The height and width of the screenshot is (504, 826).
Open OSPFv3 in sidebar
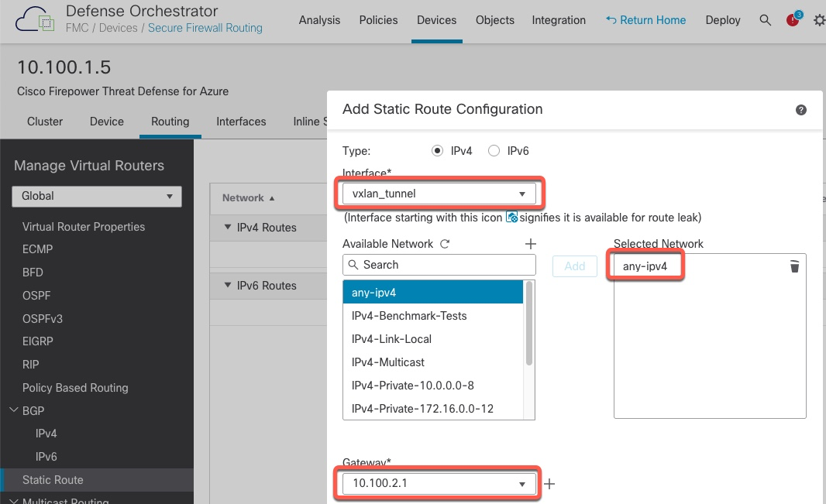point(42,319)
